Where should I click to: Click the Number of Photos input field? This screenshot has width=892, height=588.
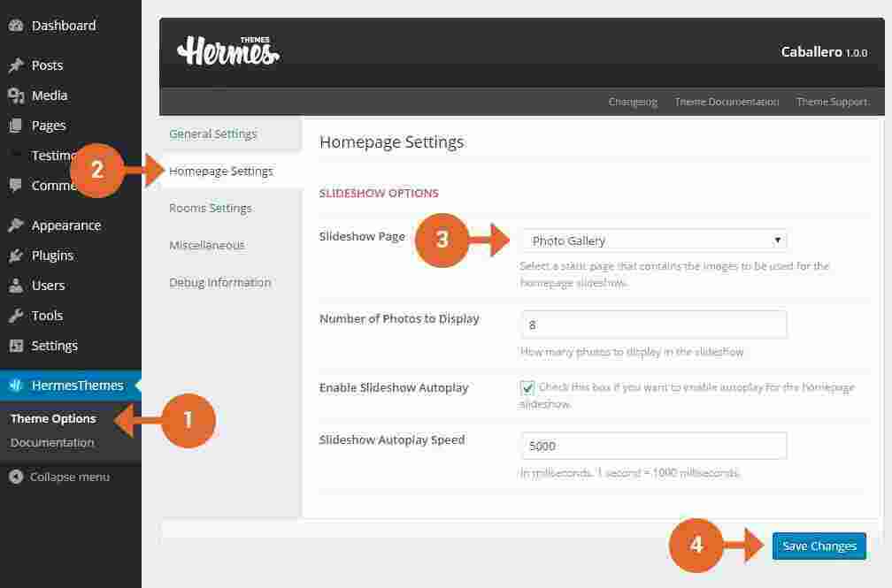[x=654, y=324]
